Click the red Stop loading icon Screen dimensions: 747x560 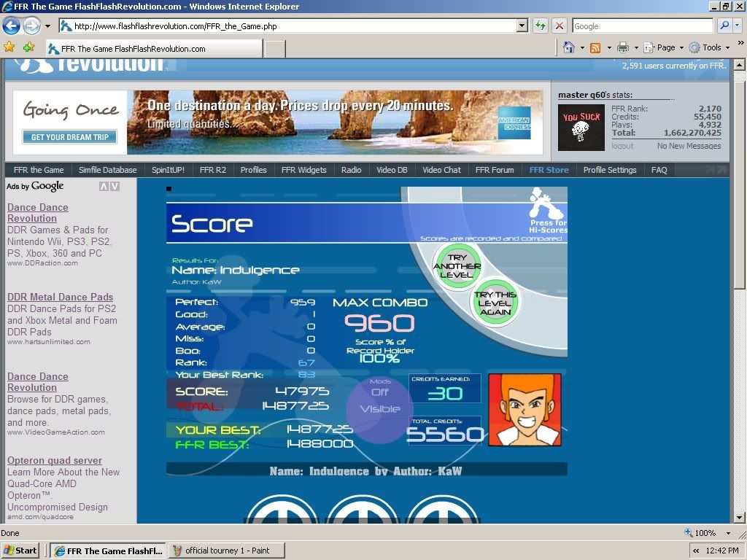[x=560, y=26]
